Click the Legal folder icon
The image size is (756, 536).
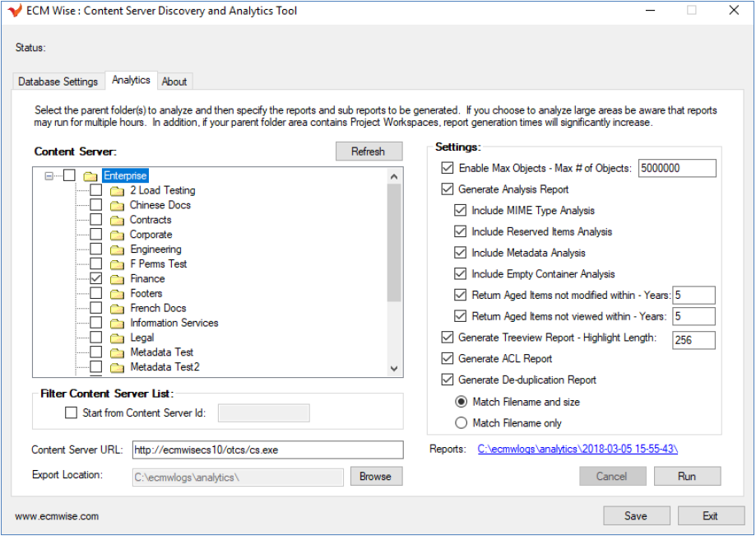[117, 338]
